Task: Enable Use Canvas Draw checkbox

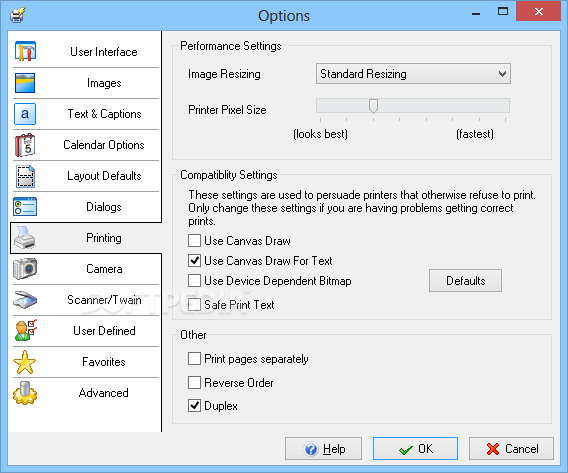Action: [195, 240]
